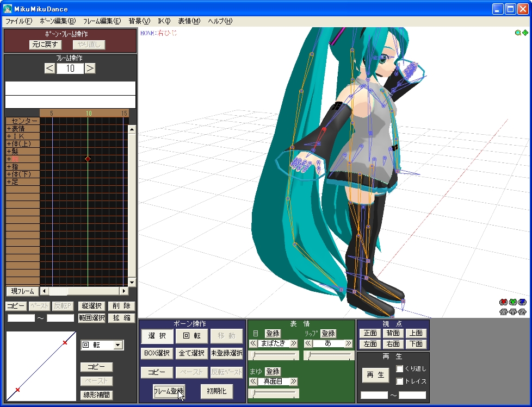Click the timeline scroll left arrow
This screenshot has width=532, height=407.
point(44,291)
